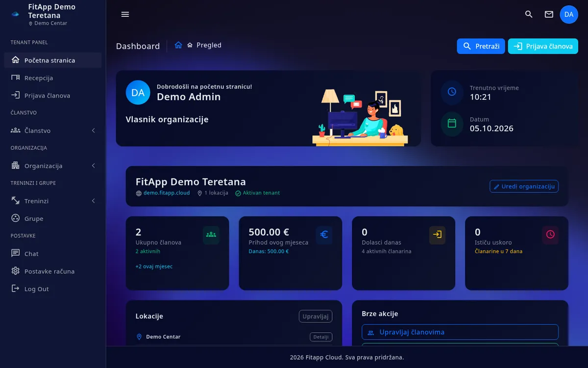The width and height of the screenshot is (588, 368).
Task: Open Chat in sidebar
Action: point(53,254)
